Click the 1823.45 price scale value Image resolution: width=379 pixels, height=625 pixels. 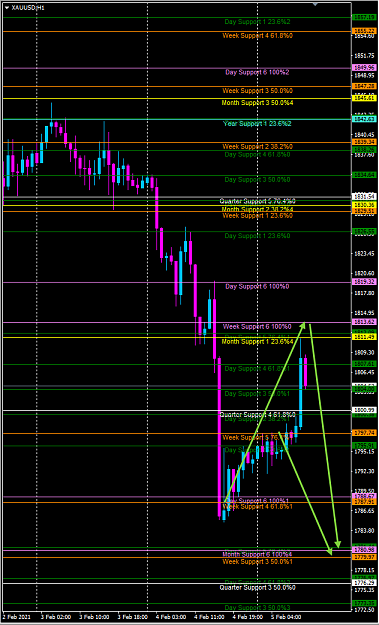[363, 254]
